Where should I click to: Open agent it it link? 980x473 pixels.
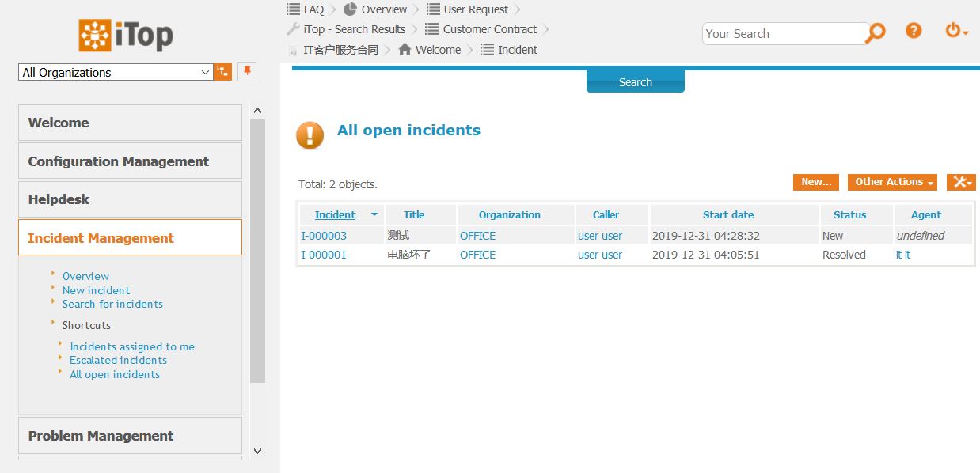[903, 255]
